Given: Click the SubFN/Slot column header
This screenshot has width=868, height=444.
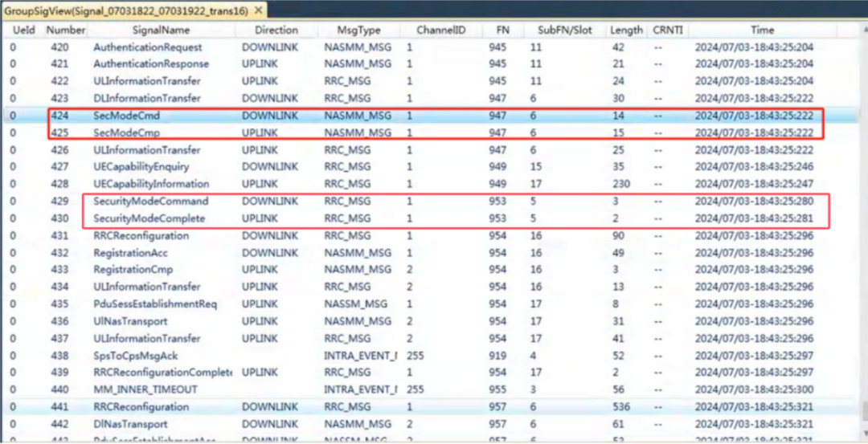Looking at the screenshot, I should pos(565,30).
